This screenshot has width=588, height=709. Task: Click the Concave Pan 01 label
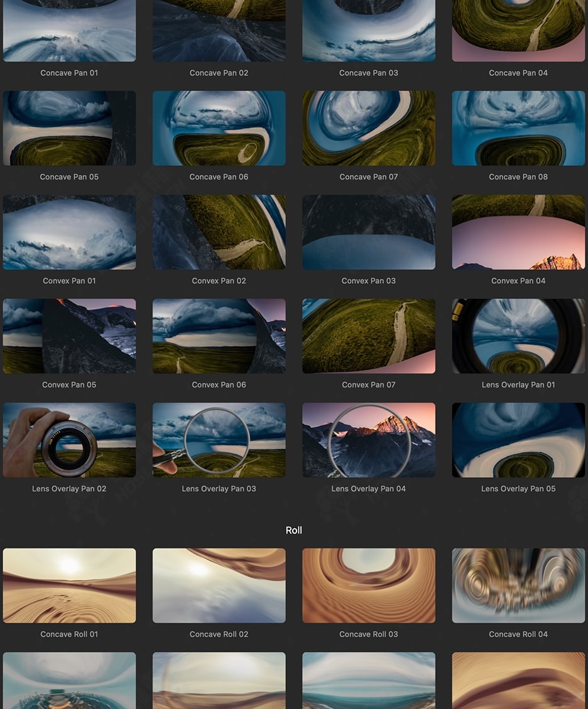pos(69,73)
